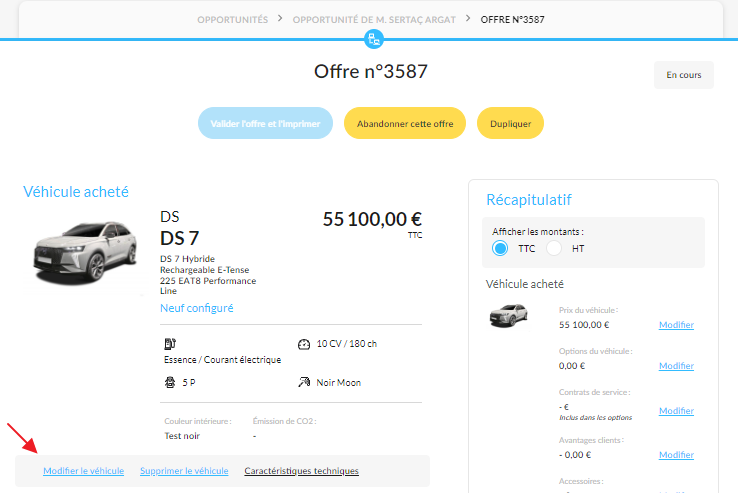Click the horsepower gauge icon

(304, 344)
